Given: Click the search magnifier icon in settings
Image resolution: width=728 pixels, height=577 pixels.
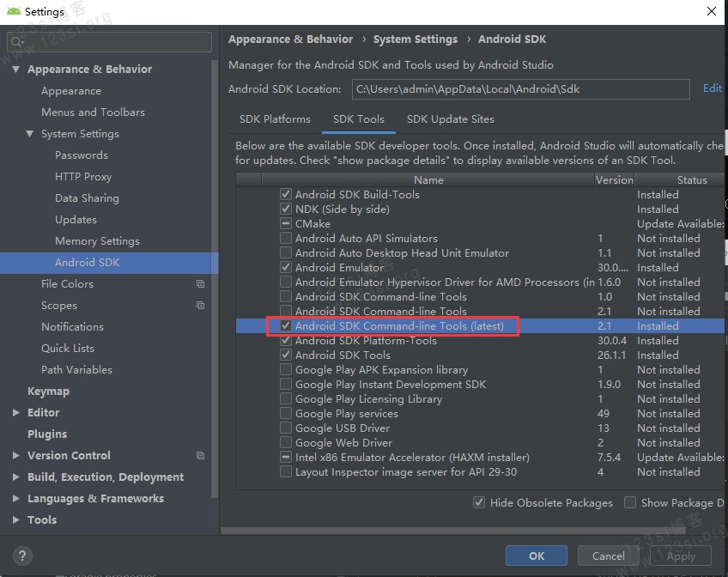Looking at the screenshot, I should tap(16, 42).
